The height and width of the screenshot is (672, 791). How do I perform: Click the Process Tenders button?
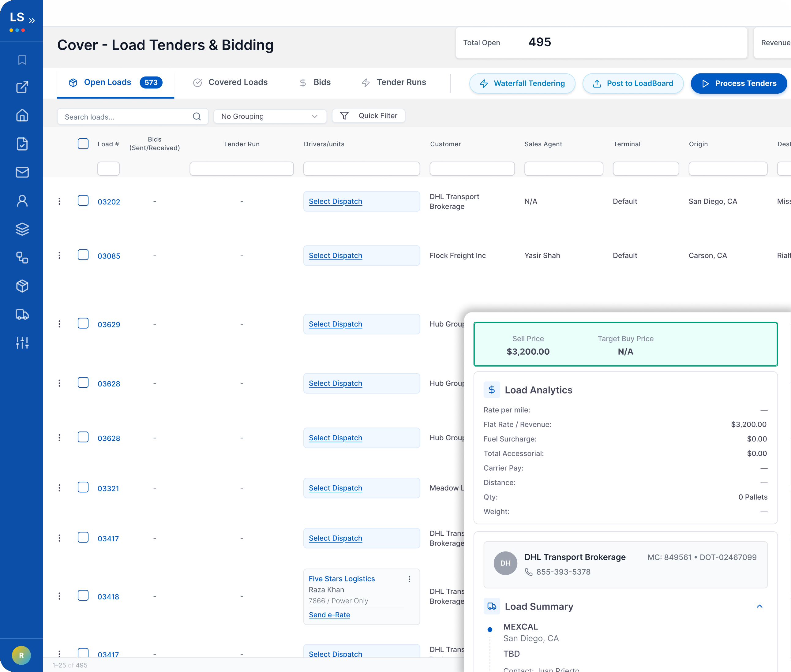(x=738, y=84)
